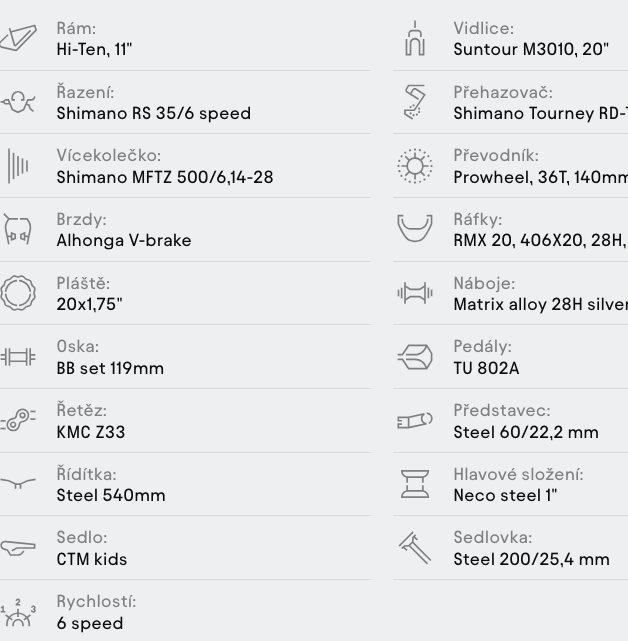Click the rear derailleur icon by Přehazovač
This screenshot has width=628, height=641.
coord(415,102)
